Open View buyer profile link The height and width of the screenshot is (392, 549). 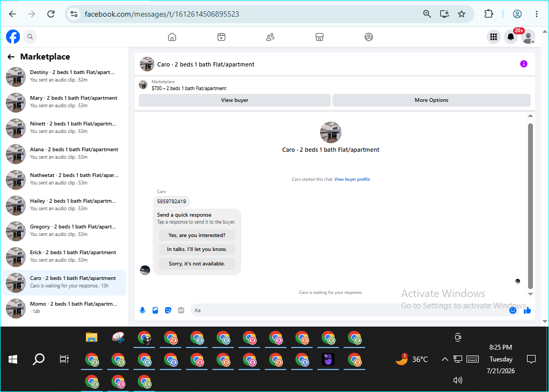tap(352, 179)
